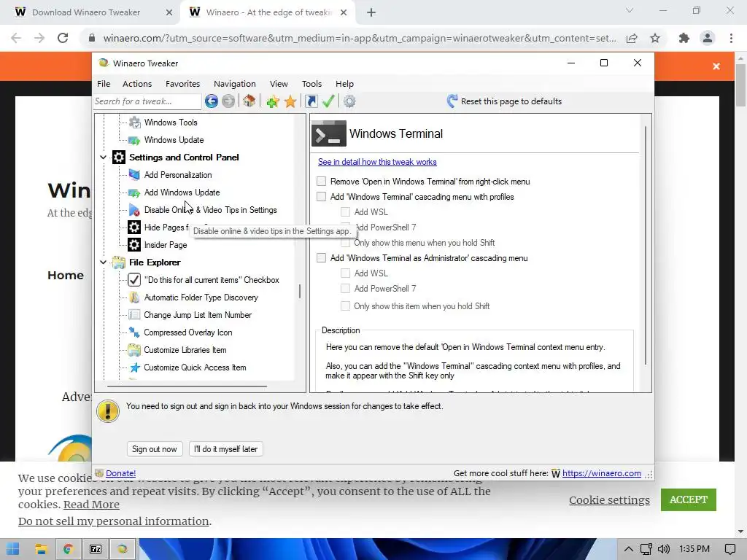The height and width of the screenshot is (560, 747).
Task: Share this page from the address bar
Action: pos(632,38)
